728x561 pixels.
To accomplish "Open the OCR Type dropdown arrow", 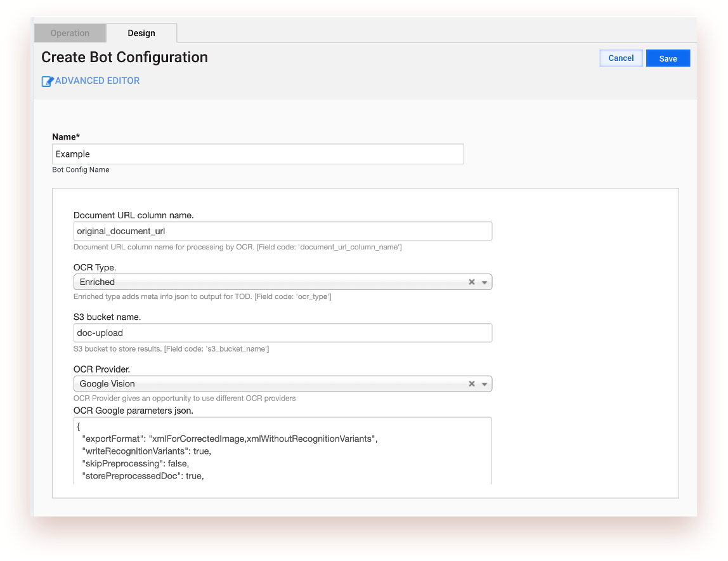I will (x=484, y=282).
